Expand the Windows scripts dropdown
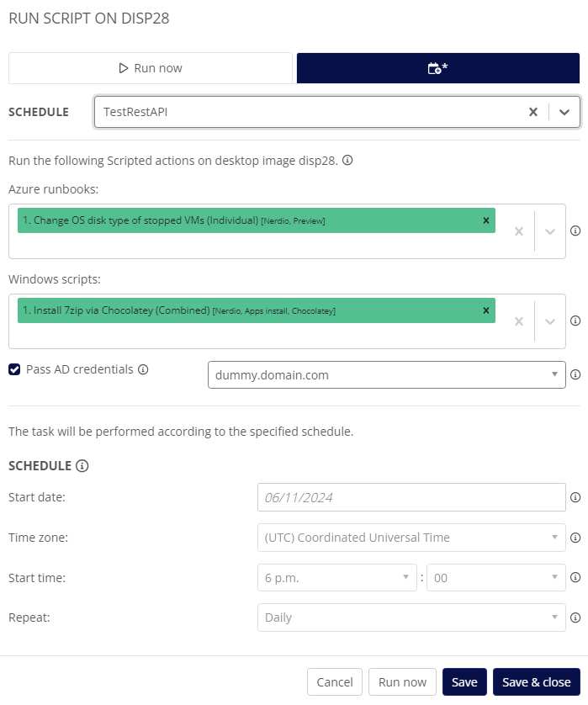This screenshot has height=705, width=588. [x=550, y=321]
